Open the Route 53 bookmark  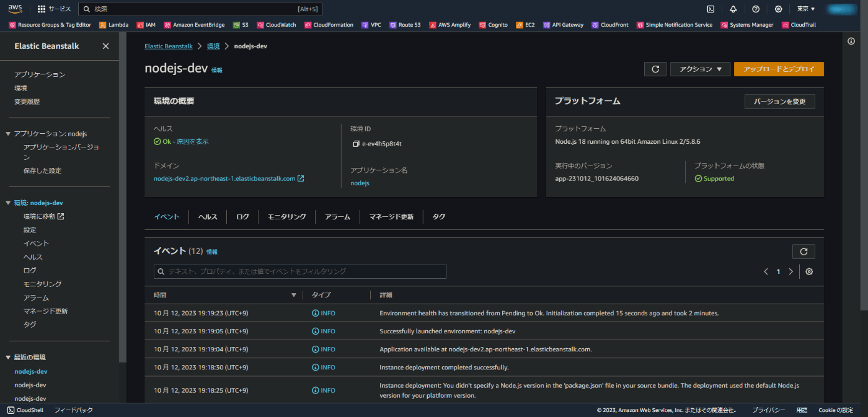(x=405, y=25)
